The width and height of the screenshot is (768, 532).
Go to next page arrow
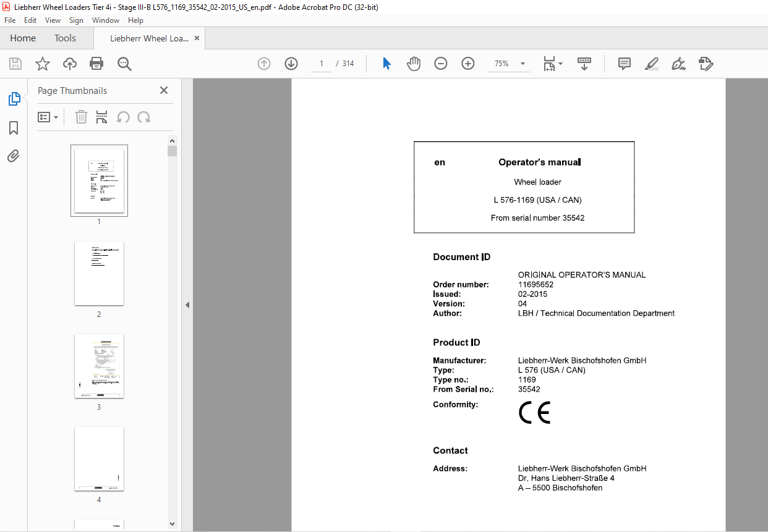click(291, 64)
